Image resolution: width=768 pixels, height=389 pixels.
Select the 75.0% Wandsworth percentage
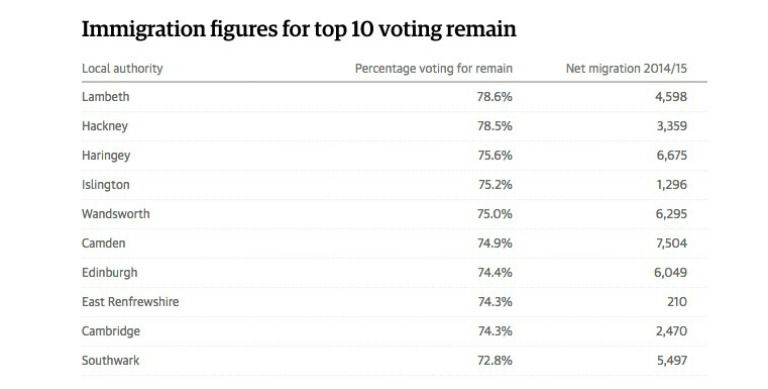(495, 214)
